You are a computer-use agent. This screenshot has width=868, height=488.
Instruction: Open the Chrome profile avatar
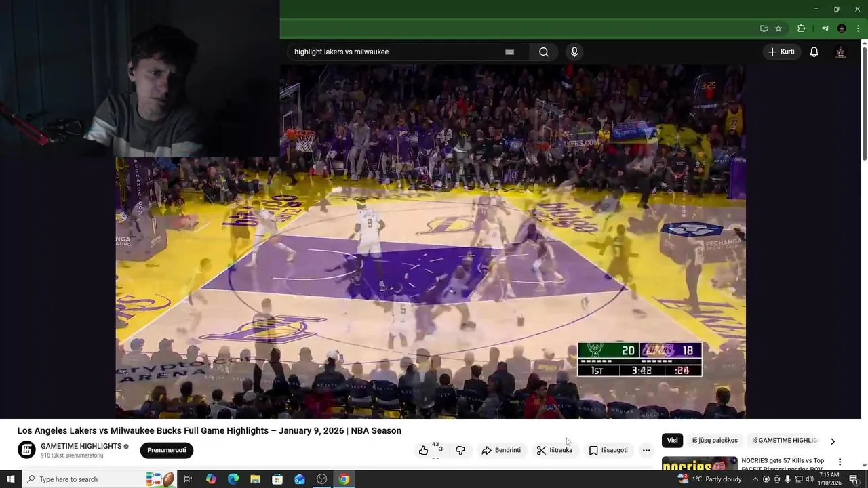pyautogui.click(x=842, y=28)
